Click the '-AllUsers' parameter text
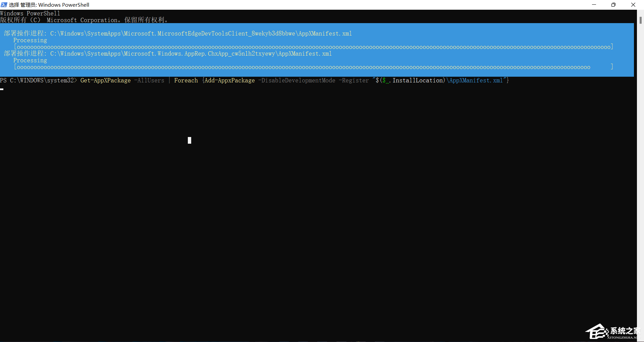The width and height of the screenshot is (644, 342). coord(149,80)
